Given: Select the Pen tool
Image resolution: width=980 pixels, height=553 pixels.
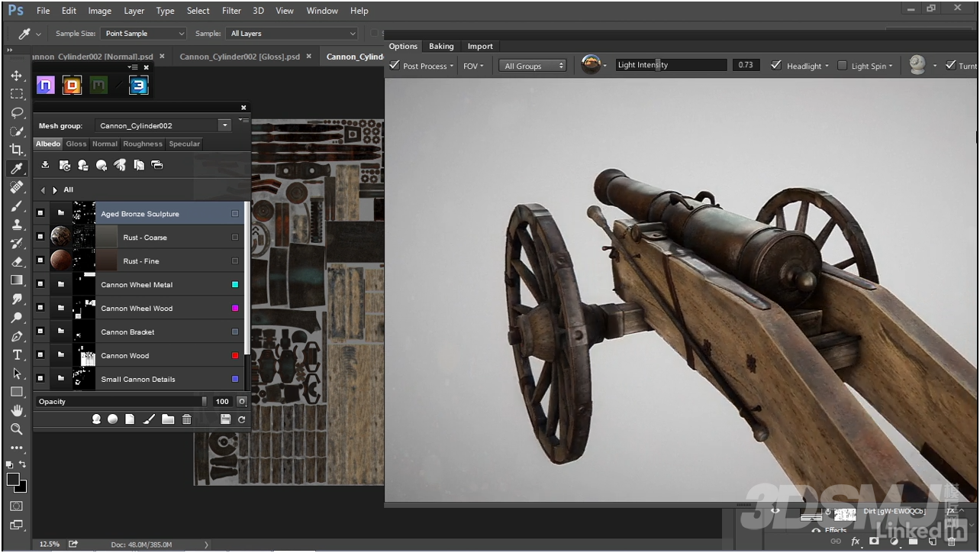Looking at the screenshot, I should 16,336.
